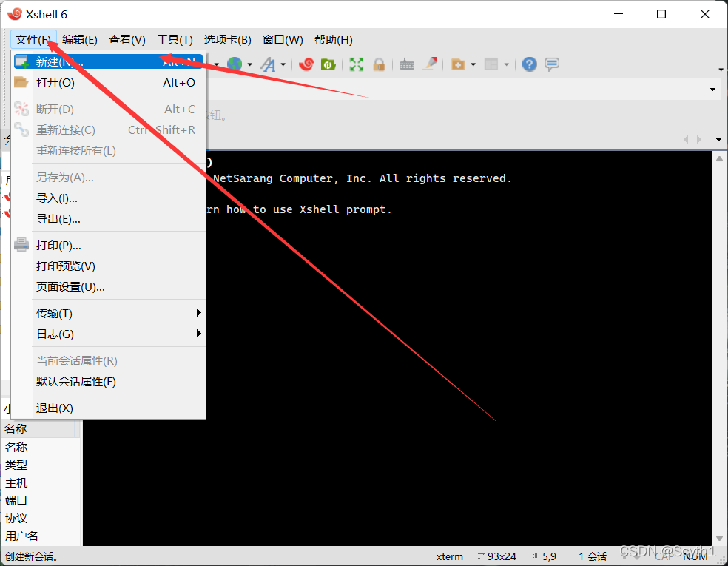The image size is (728, 566).
Task: Click the xterm status bar entry
Action: (x=449, y=556)
